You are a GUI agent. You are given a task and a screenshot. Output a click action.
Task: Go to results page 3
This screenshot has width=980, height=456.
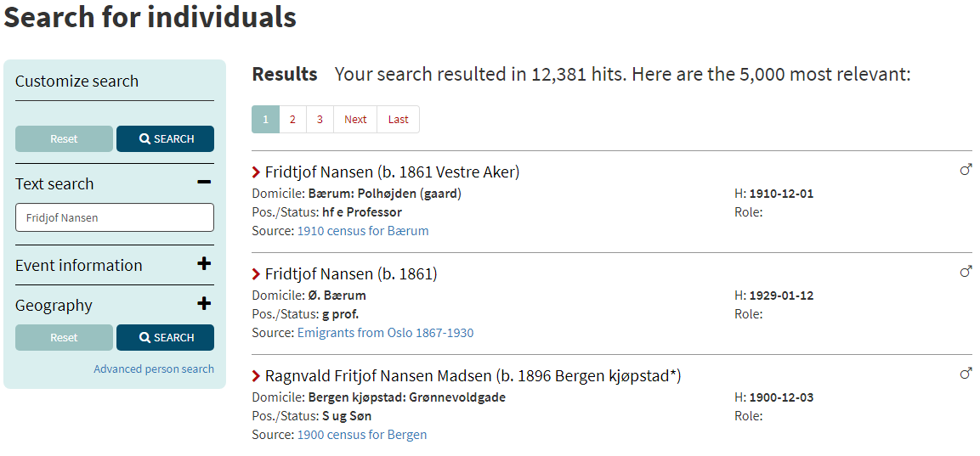320,120
